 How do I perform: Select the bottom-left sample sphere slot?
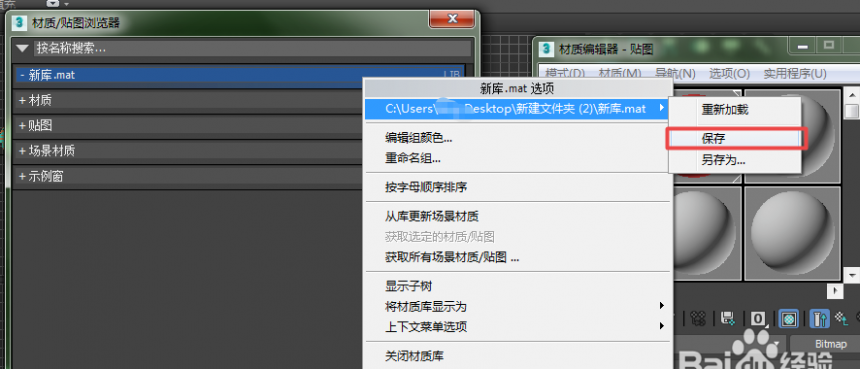708,233
